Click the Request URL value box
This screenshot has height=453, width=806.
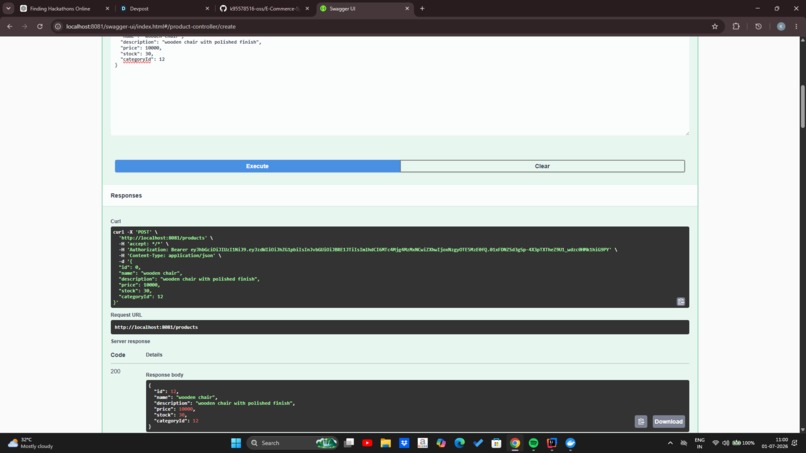(x=400, y=327)
